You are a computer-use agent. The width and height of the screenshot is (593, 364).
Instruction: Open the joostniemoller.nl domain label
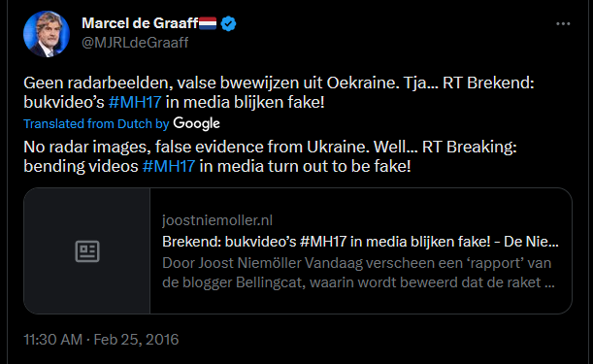(x=217, y=220)
